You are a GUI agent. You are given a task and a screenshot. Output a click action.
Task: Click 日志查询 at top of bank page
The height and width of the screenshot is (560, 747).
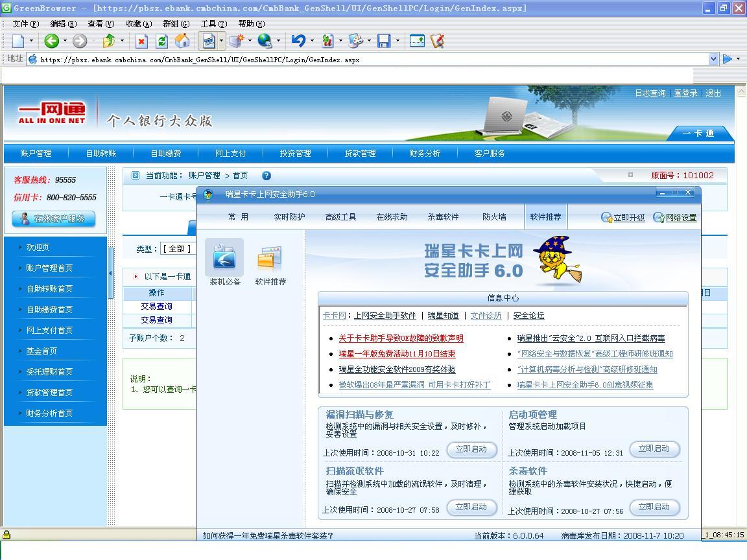650,93
